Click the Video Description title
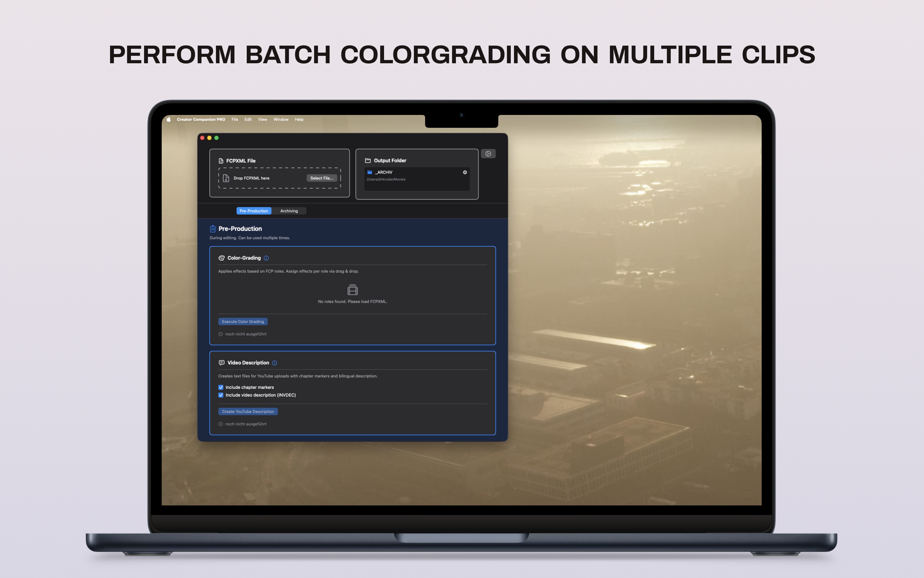This screenshot has width=924, height=578. point(248,363)
